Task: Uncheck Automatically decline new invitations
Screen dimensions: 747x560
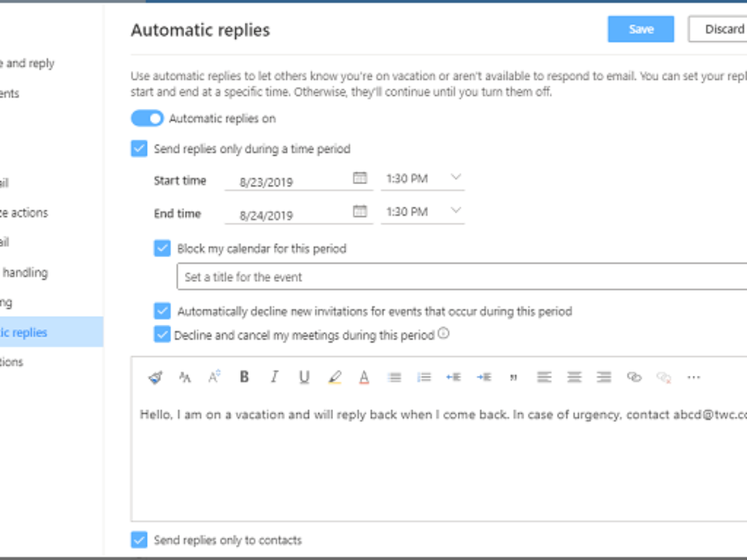Action: coord(162,310)
